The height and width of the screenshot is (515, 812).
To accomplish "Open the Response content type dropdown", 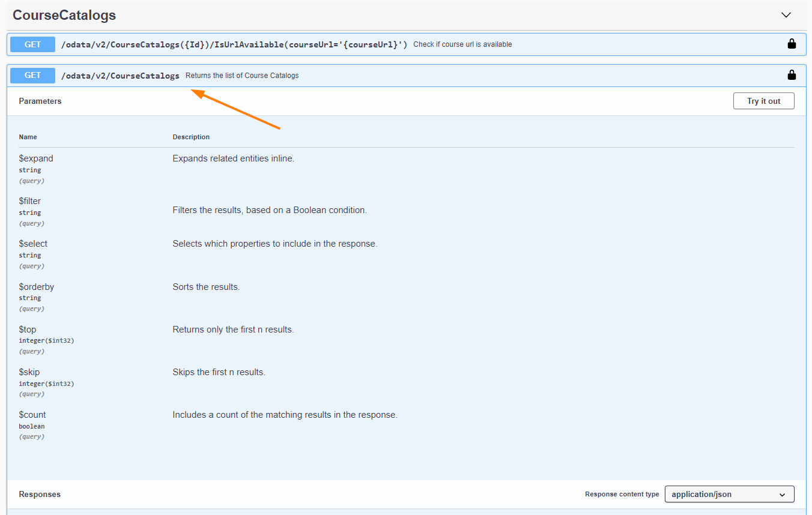I will coord(729,494).
